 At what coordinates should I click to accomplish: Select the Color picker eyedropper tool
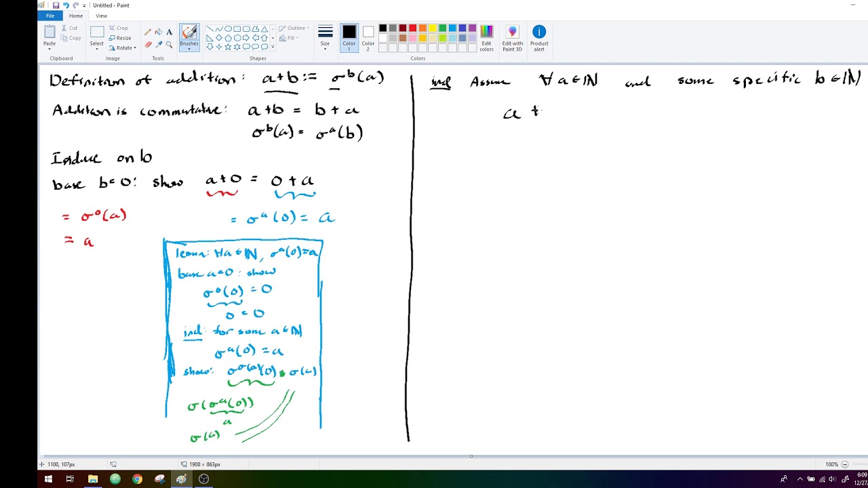click(159, 44)
